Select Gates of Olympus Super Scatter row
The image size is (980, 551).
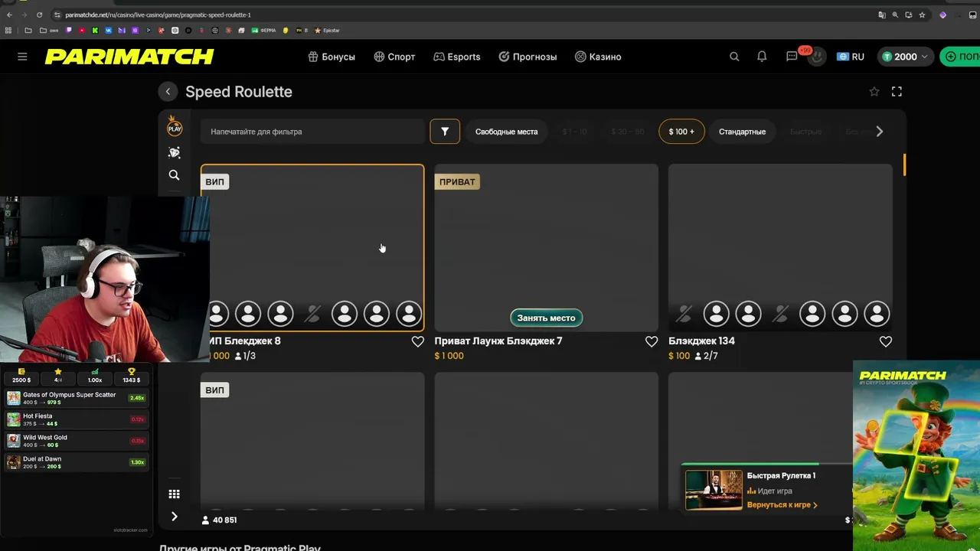tap(76, 398)
